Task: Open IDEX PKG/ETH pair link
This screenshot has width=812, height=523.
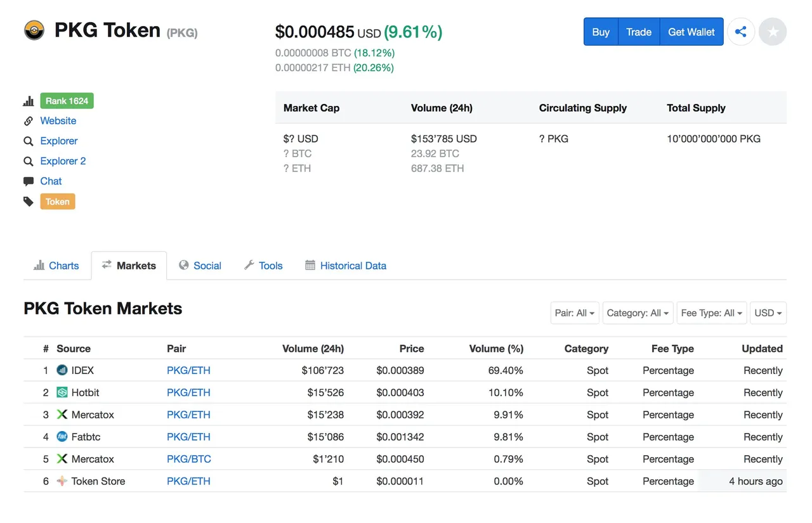Action: (188, 370)
